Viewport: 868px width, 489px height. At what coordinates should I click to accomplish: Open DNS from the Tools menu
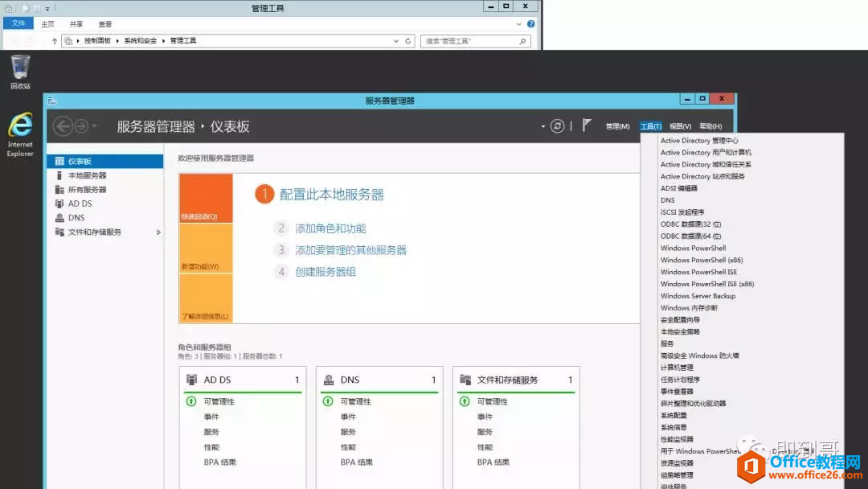coord(667,200)
